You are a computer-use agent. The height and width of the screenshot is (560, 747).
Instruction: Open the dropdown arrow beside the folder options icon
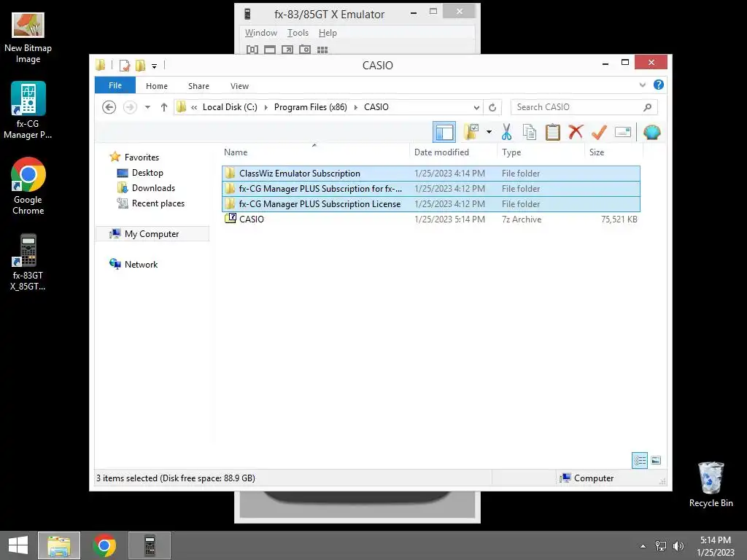pyautogui.click(x=489, y=132)
